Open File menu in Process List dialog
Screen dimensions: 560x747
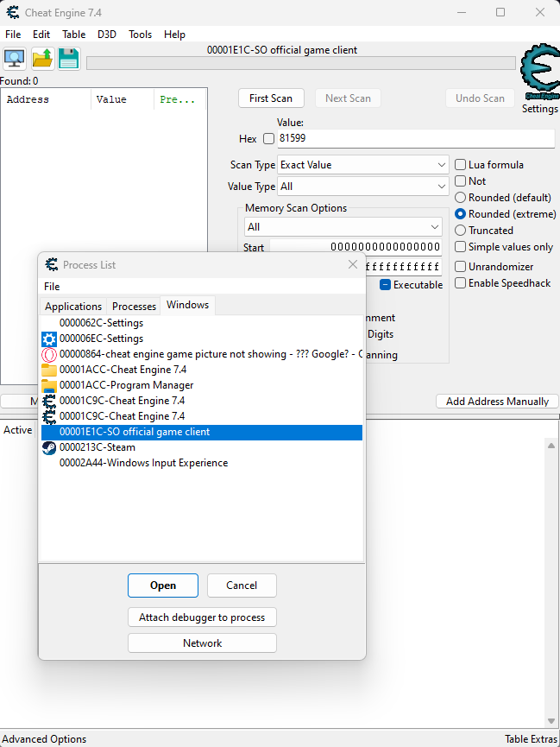tap(52, 287)
